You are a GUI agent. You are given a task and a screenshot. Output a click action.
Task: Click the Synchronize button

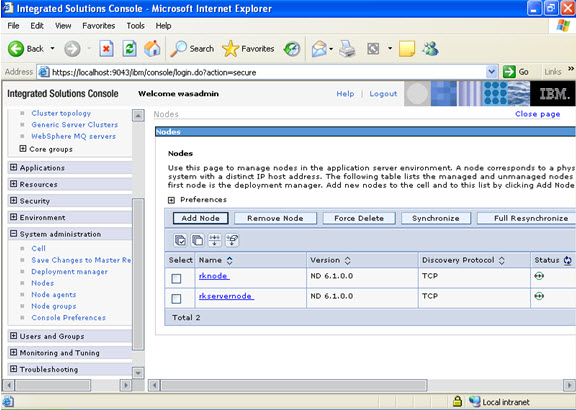[436, 218]
